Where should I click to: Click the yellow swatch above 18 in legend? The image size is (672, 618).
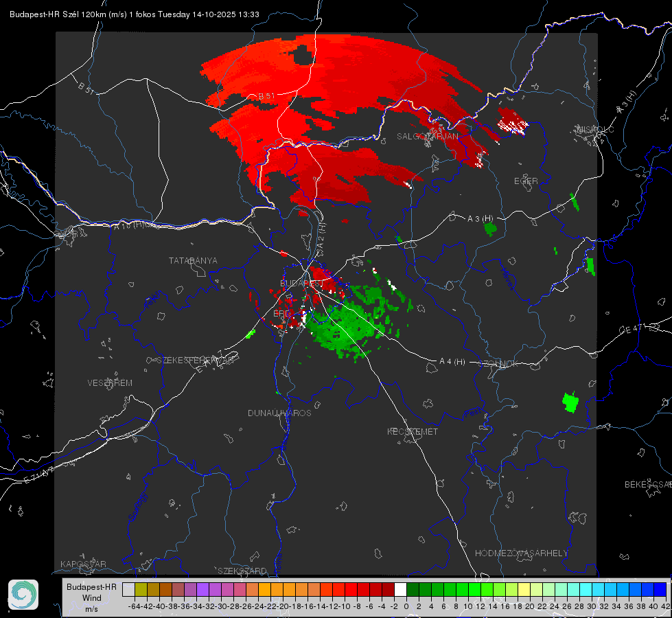point(524,590)
